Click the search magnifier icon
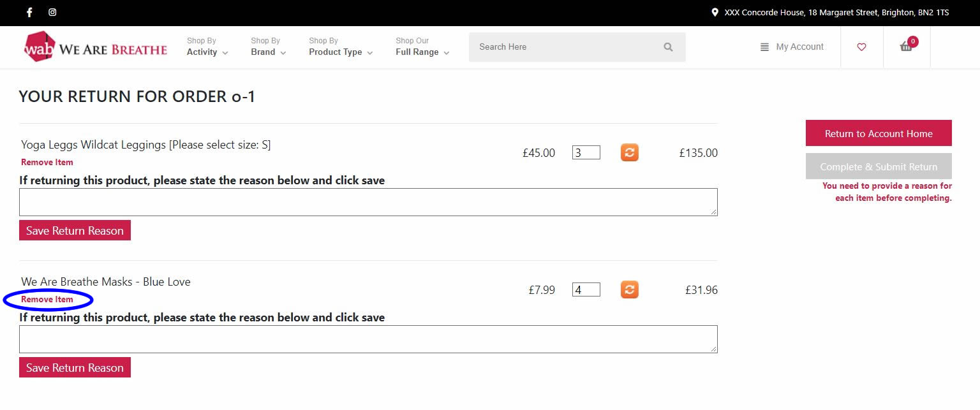The width and height of the screenshot is (980, 410). point(668,47)
